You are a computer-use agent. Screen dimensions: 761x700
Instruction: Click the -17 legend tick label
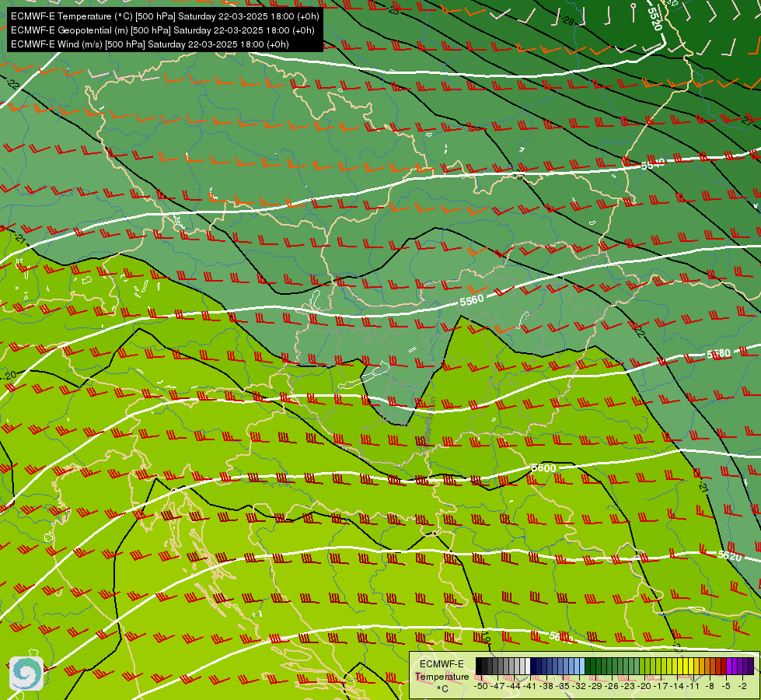click(x=662, y=686)
